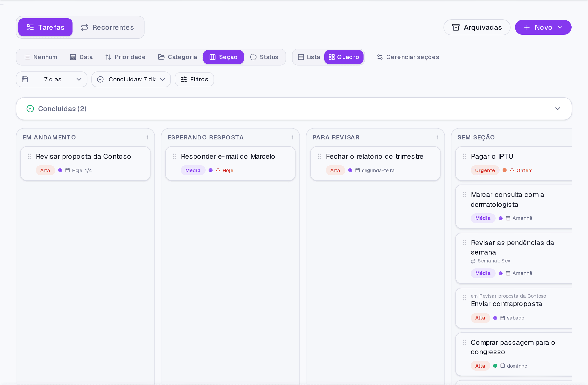Click the overdue warning icon on Responder e-mail do Marcelo

click(x=218, y=170)
